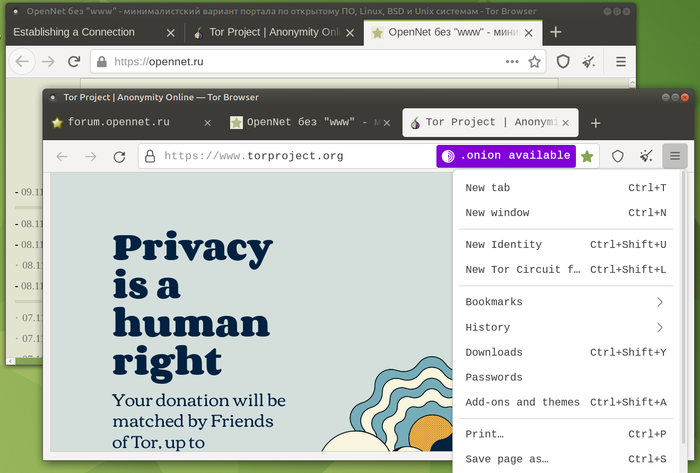Click the shield icon in back opennet.ru window
Screen dimensions: 700x473
(563, 62)
